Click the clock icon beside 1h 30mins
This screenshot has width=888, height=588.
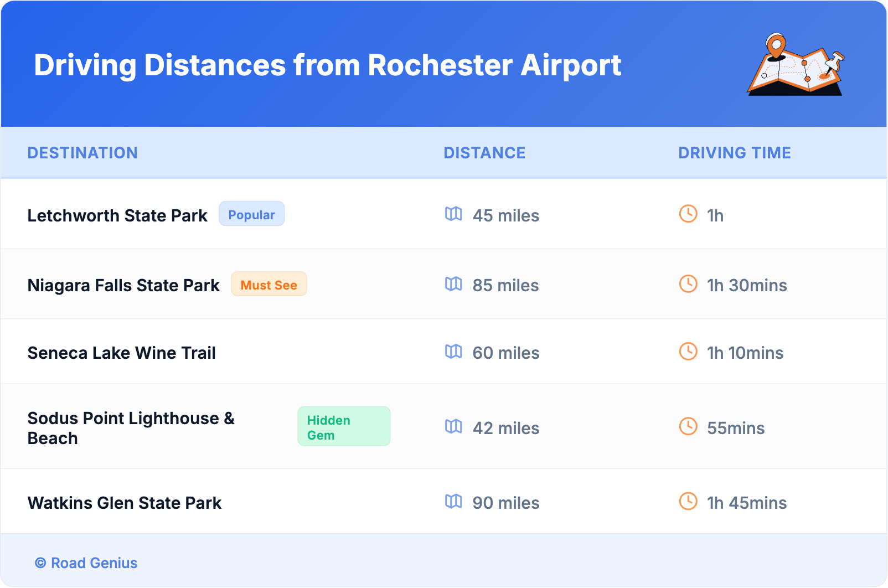[x=688, y=283]
